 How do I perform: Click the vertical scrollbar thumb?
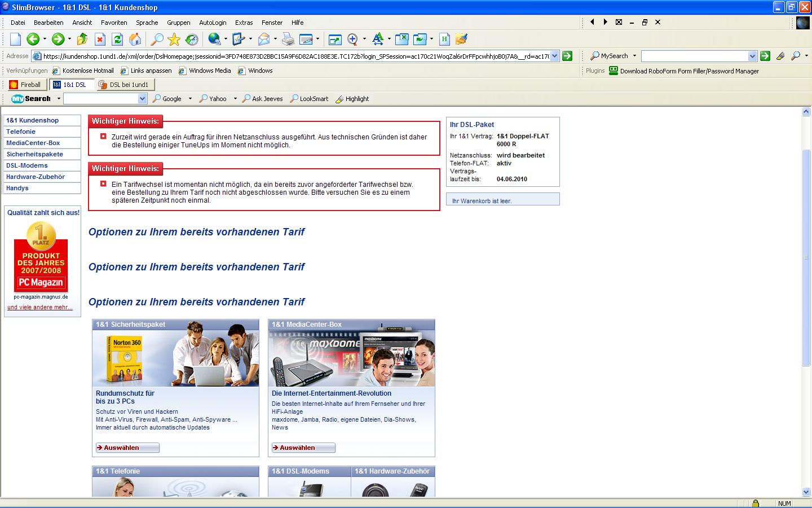[806, 259]
